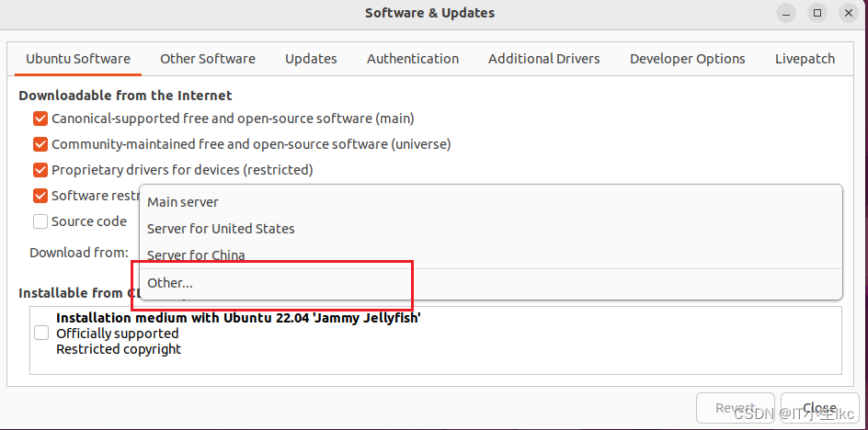The width and height of the screenshot is (868, 430).
Task: Disable Proprietary drivers (restricted) checkbox
Action: click(40, 170)
